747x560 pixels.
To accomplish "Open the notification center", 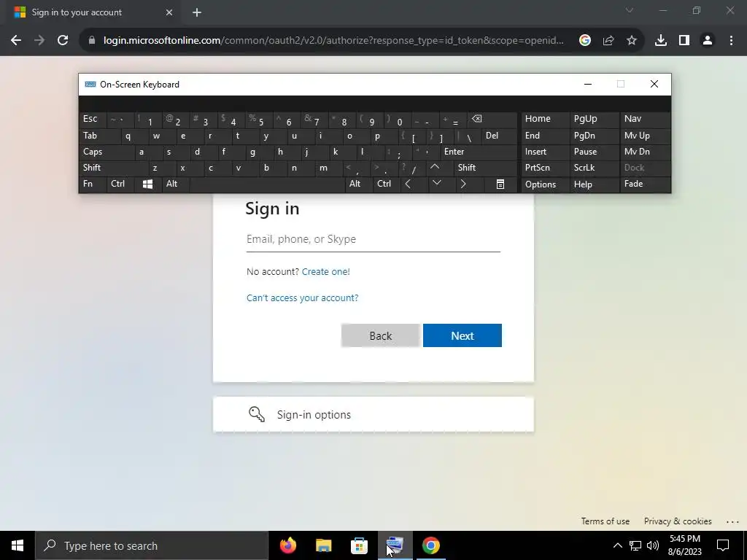I will point(723,545).
